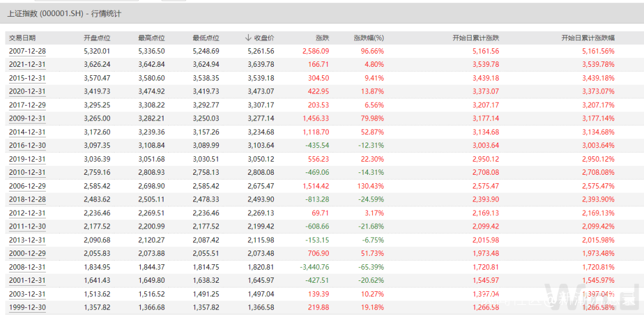
Task: Click change percent -12.31%
Action: pyautogui.click(x=371, y=146)
